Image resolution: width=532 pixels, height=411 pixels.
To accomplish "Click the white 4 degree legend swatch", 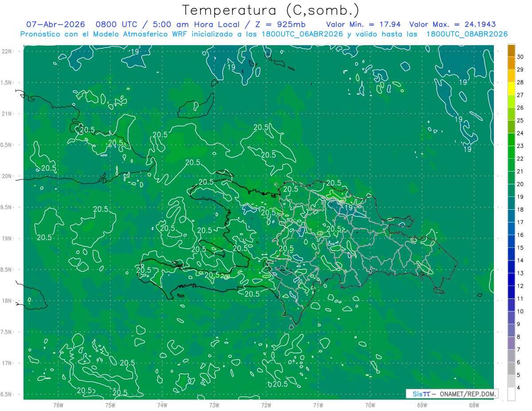I will pyautogui.click(x=511, y=394).
